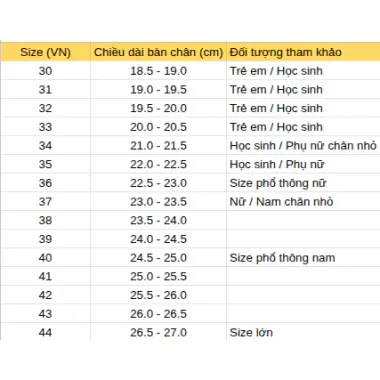Click the size 39 cell

(x=45, y=239)
